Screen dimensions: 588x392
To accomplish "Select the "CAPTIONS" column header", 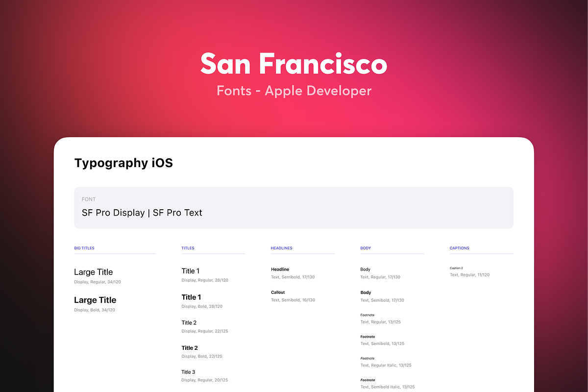I will 460,248.
